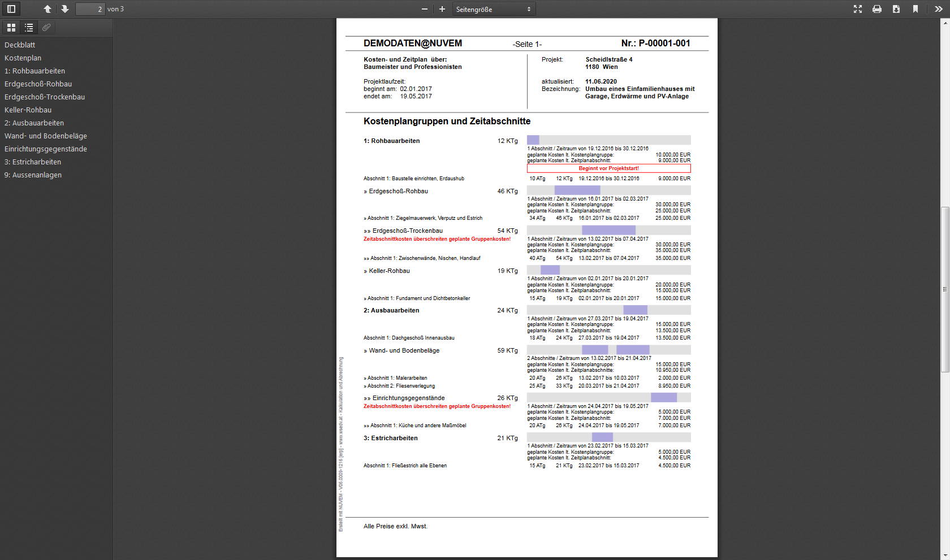Click the page number input field
This screenshot has width=950, height=560.
(x=90, y=9)
